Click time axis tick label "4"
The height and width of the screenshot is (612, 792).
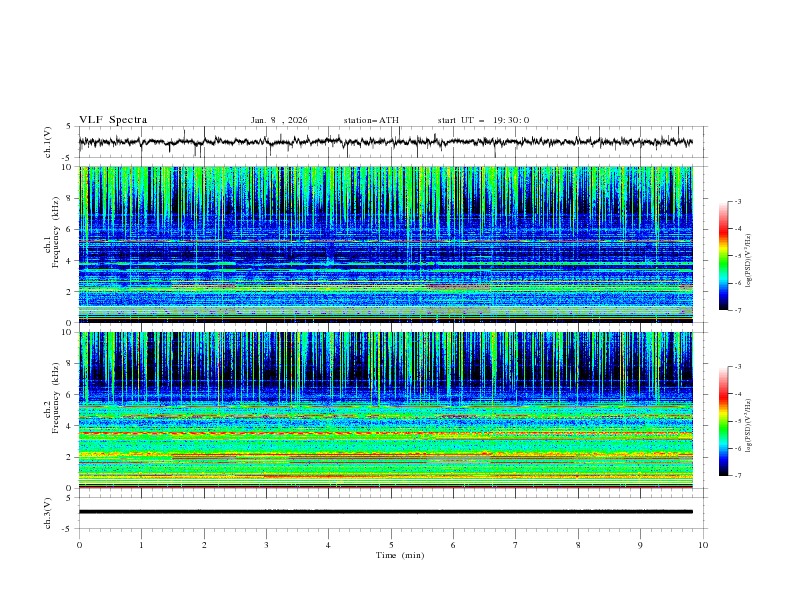[x=329, y=545]
